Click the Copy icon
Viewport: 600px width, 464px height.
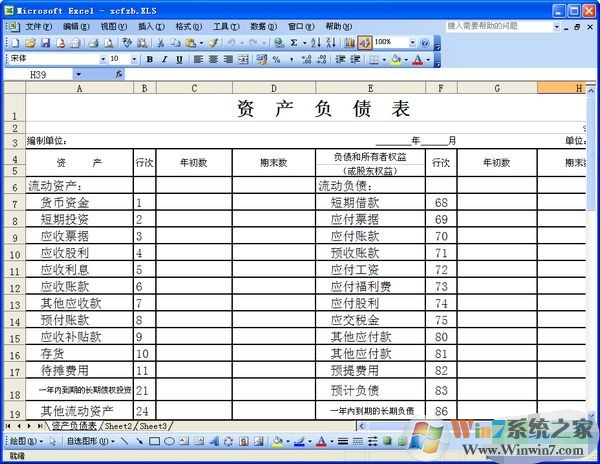pos(175,43)
